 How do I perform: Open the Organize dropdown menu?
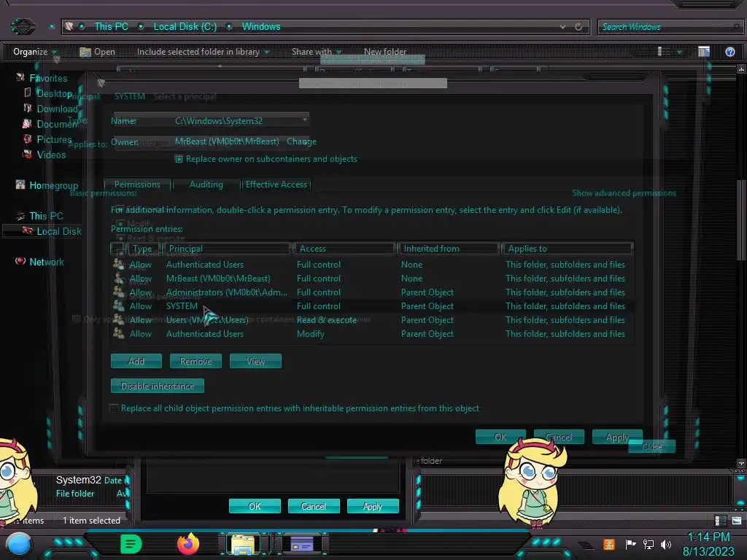(35, 52)
